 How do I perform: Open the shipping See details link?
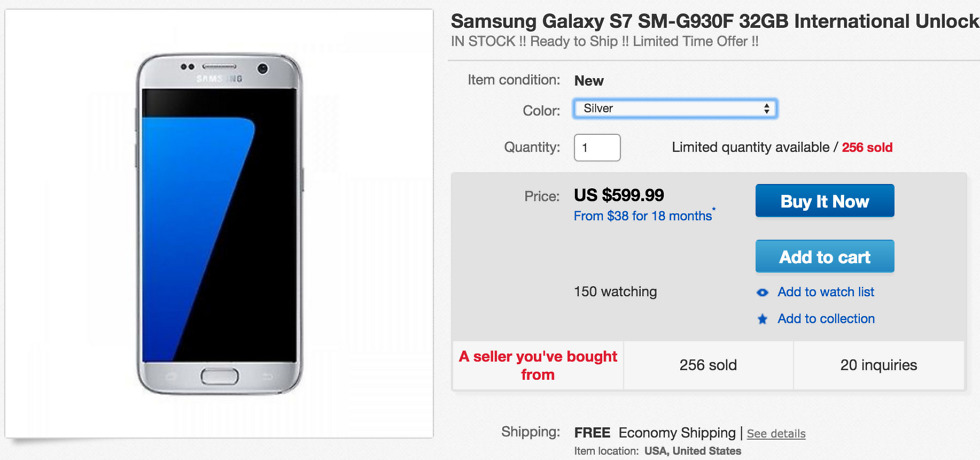click(x=776, y=434)
